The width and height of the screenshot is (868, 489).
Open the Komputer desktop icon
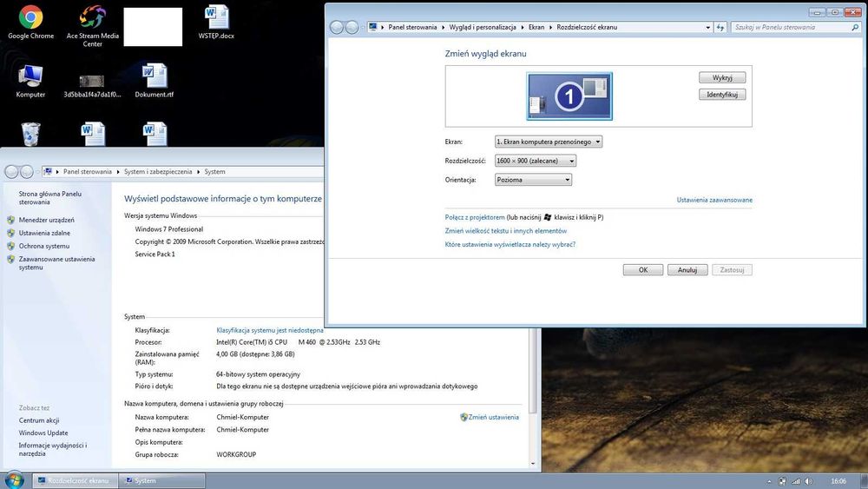pos(30,81)
